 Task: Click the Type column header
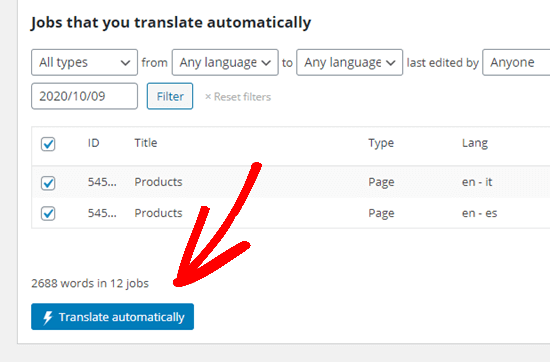[x=381, y=143]
